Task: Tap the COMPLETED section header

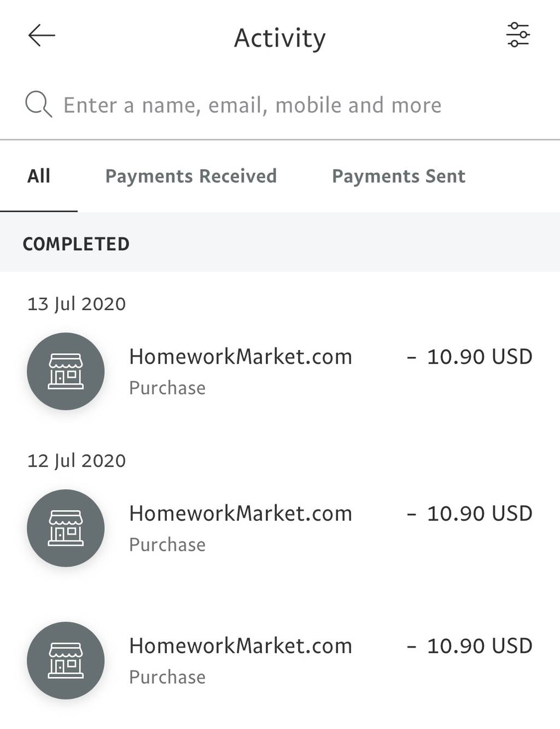Action: pyautogui.click(x=76, y=244)
